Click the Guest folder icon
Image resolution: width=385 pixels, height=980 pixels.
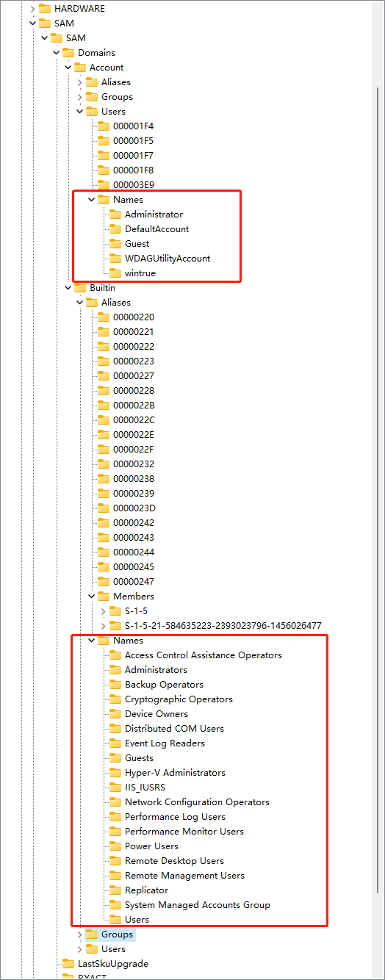click(115, 244)
